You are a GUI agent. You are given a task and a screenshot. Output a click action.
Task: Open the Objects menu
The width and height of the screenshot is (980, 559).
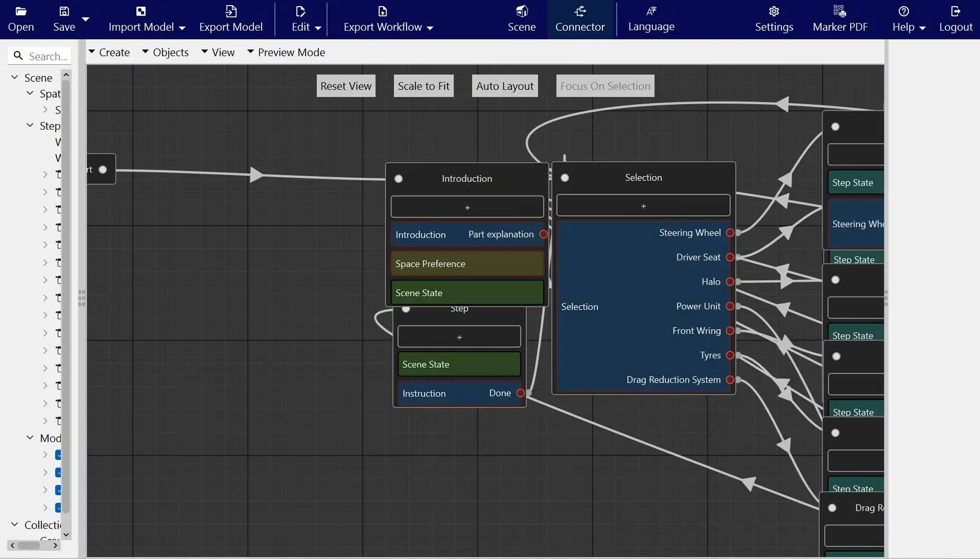[x=165, y=52]
